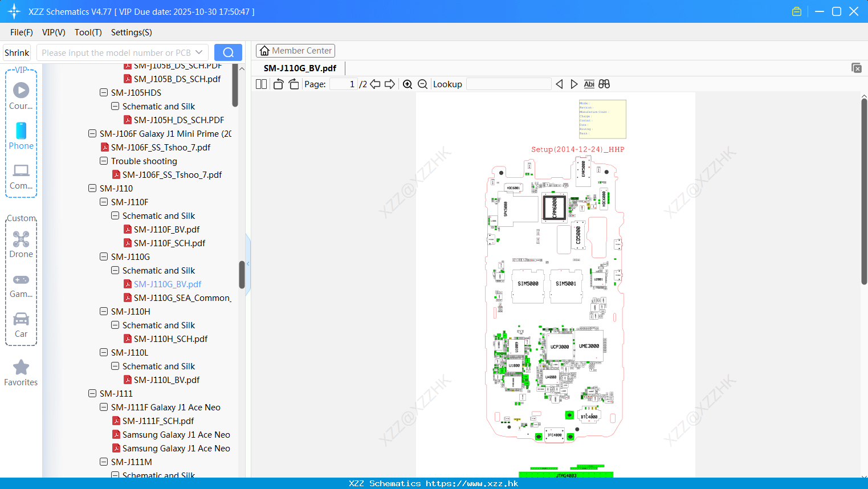
Task: Expand the SM-J111F Galaxy J1 Ace Neo node
Action: pos(104,407)
